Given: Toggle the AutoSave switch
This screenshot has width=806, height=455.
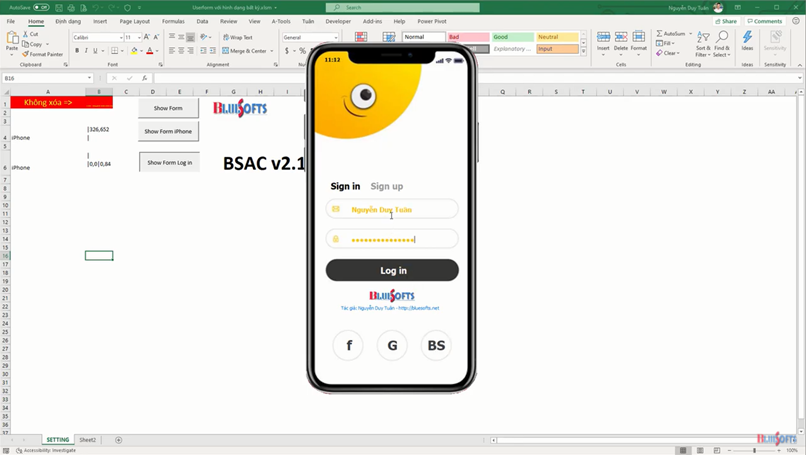Looking at the screenshot, I should [x=41, y=7].
